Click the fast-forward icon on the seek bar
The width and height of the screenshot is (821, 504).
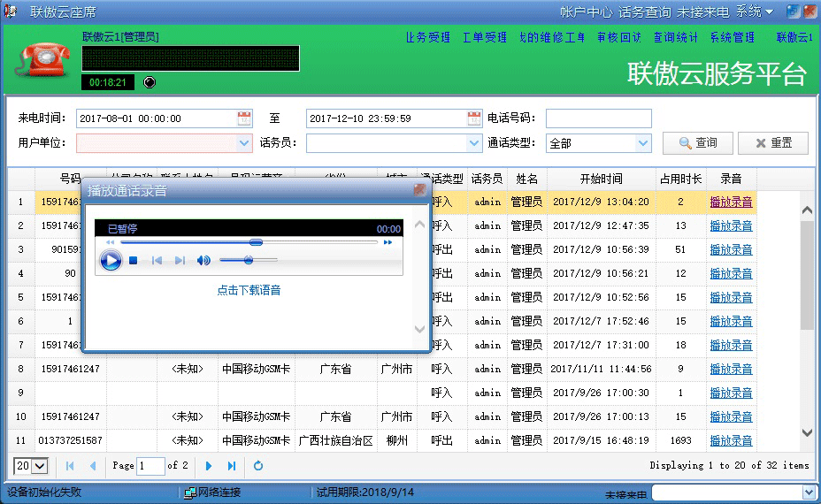387,242
